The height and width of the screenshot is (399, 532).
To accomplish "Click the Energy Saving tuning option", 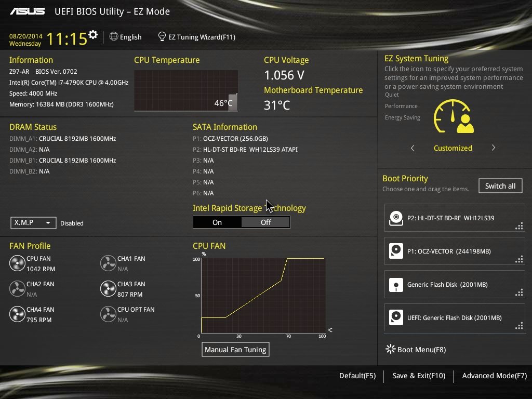I will point(403,117).
